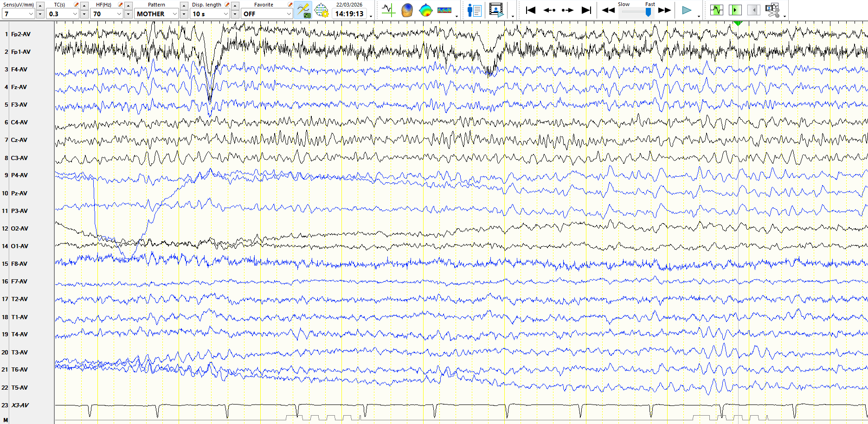Show the video playback window icon
868x424 pixels.
coord(496,10)
